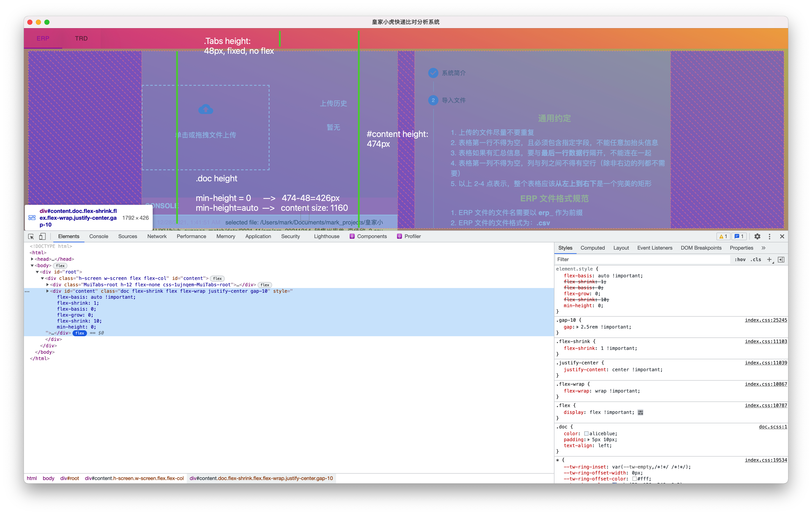Open the DevTools kebab menu
Screen dimensions: 812x515
tap(770, 237)
